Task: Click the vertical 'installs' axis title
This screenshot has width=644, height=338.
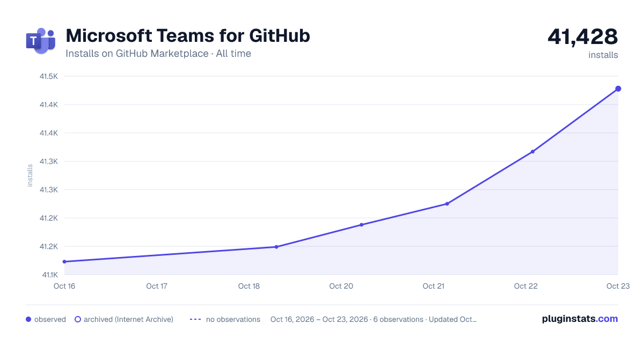Action: pyautogui.click(x=30, y=175)
